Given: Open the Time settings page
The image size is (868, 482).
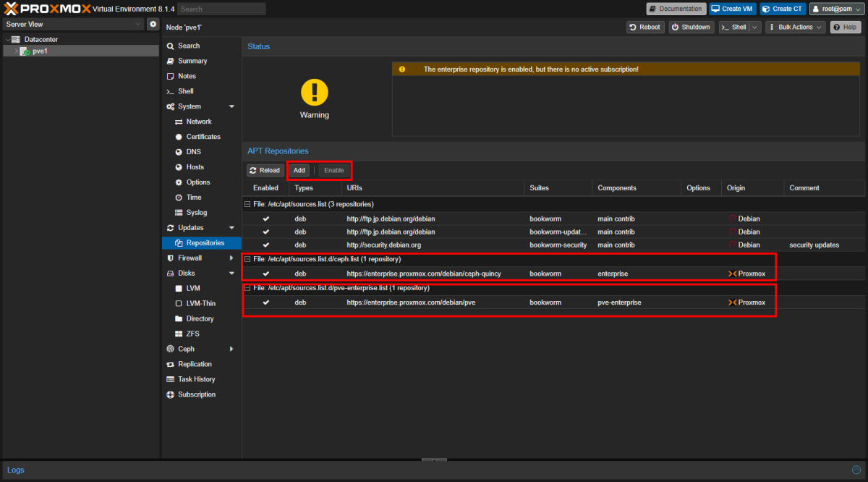Looking at the screenshot, I should (202, 198).
